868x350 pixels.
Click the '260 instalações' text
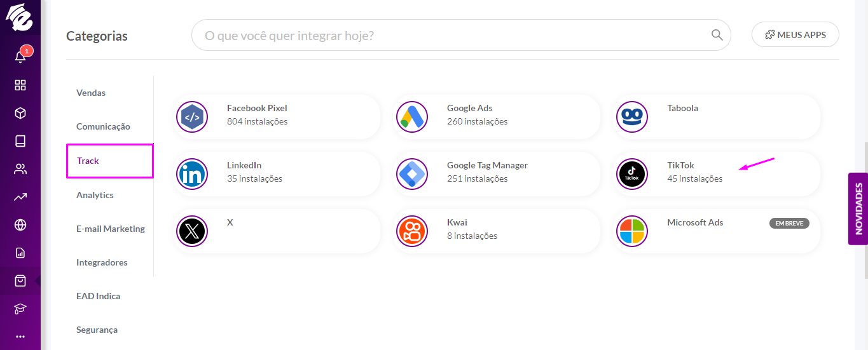[x=477, y=121]
